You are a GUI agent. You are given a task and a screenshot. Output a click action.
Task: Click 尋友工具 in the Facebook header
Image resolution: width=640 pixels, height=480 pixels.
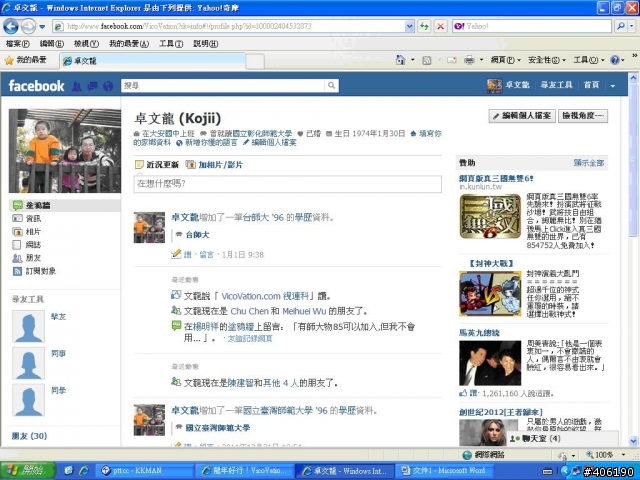click(556, 85)
